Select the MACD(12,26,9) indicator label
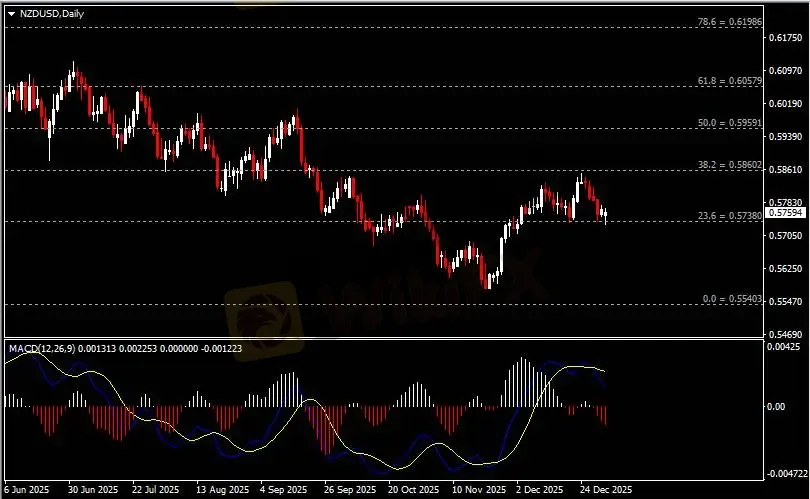Viewport: 810px width, 499px height. [42, 349]
